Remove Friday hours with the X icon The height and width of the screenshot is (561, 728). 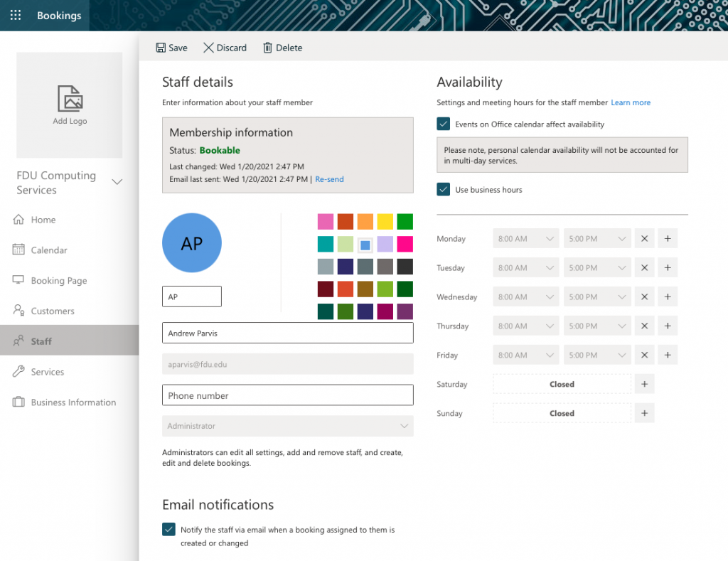tap(644, 355)
